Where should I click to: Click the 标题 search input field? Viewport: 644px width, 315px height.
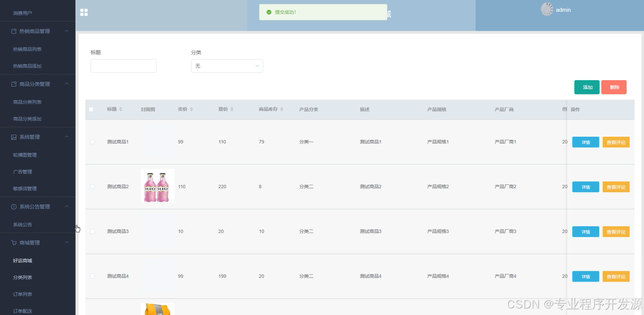[123, 66]
